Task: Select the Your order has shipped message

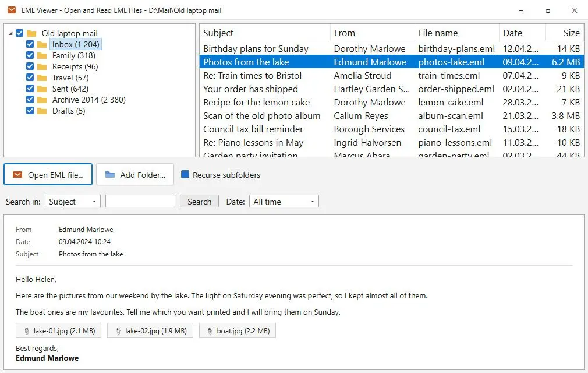Action: 391,89
